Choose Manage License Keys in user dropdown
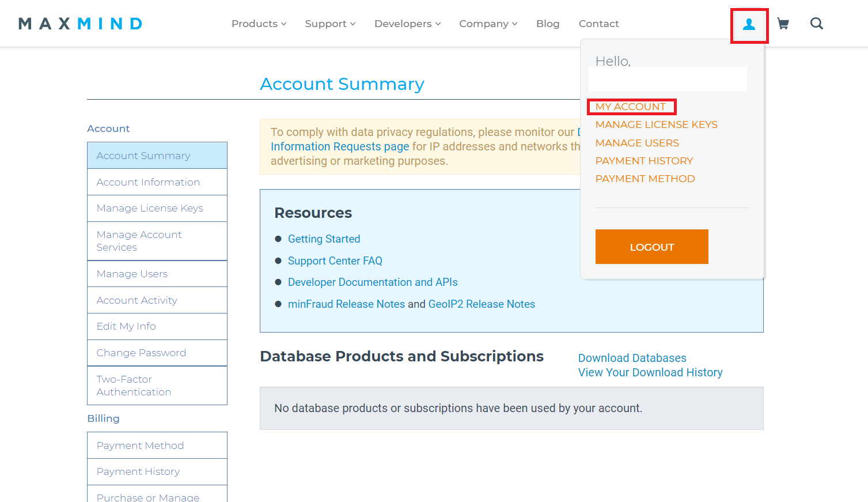This screenshot has width=868, height=502. point(656,124)
